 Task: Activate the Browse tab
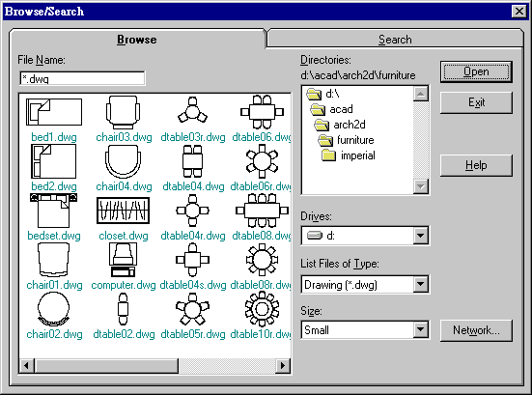pos(137,40)
